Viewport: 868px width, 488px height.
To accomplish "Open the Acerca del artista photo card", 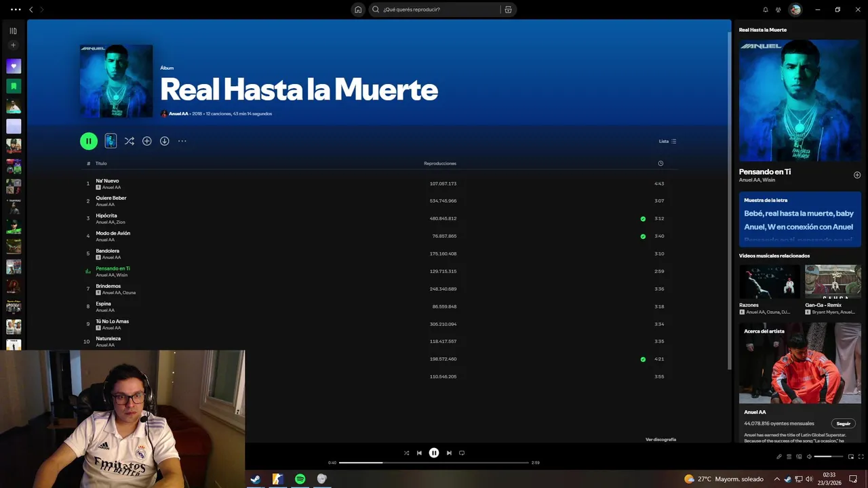I will click(800, 363).
